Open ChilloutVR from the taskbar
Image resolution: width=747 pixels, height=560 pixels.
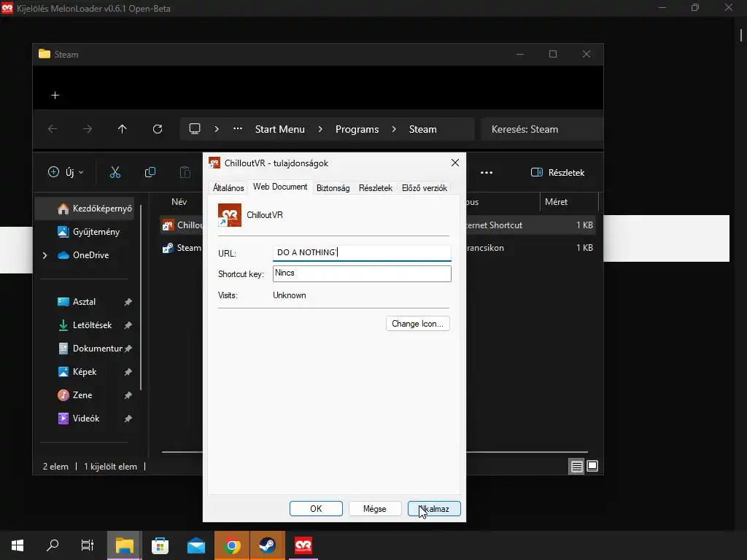303,545
